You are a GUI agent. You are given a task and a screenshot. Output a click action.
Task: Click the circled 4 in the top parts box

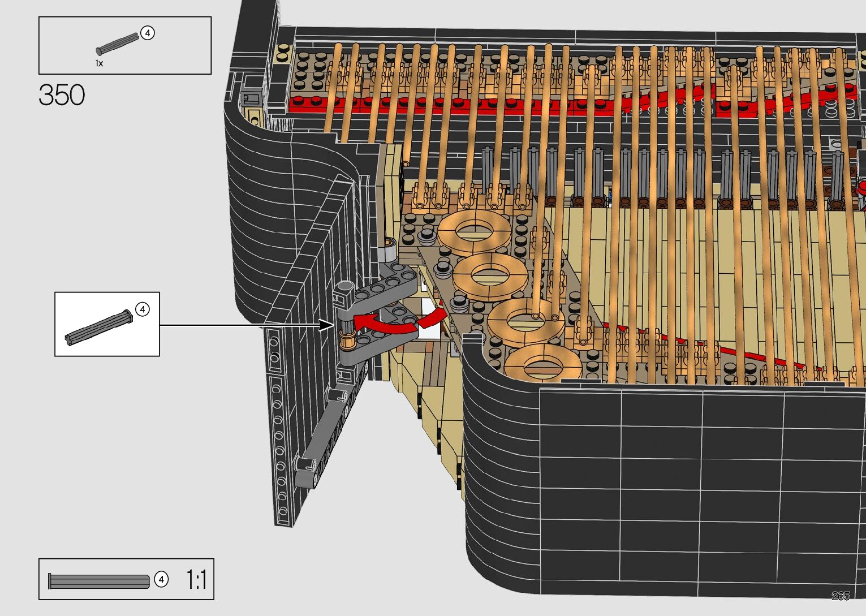[x=147, y=33]
